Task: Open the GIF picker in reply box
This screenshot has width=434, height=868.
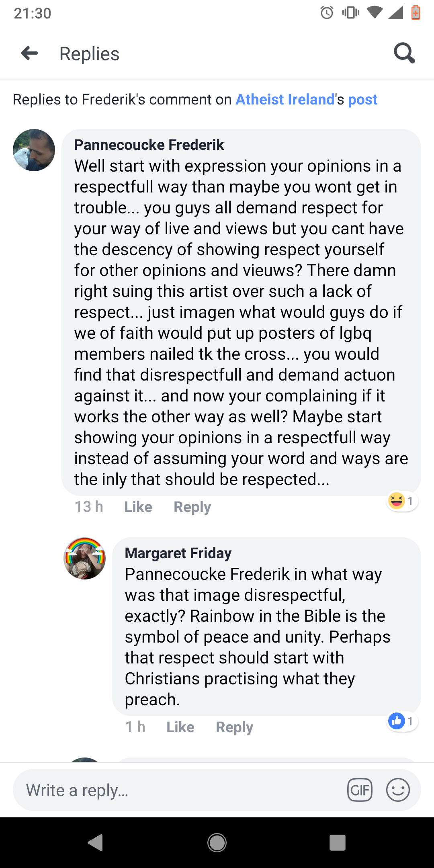Action: click(360, 790)
